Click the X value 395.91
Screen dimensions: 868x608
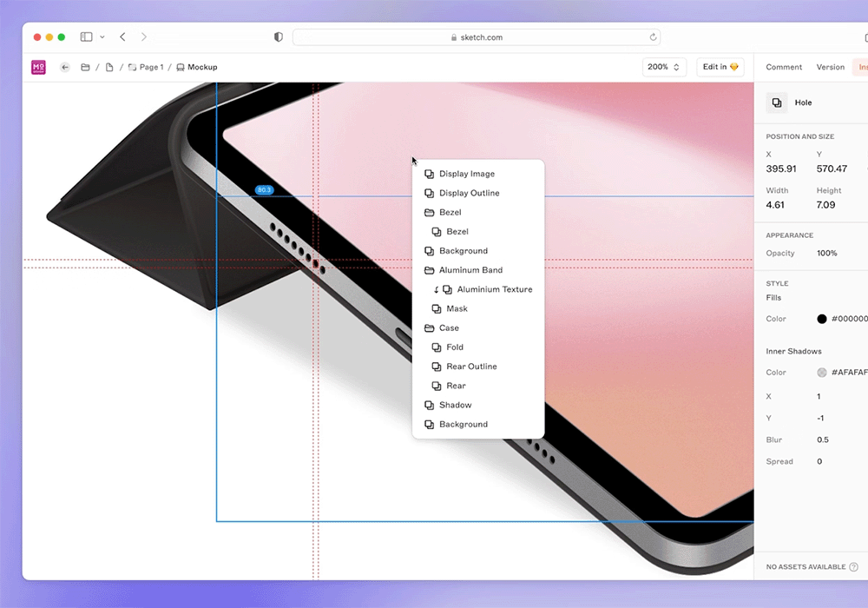(781, 169)
